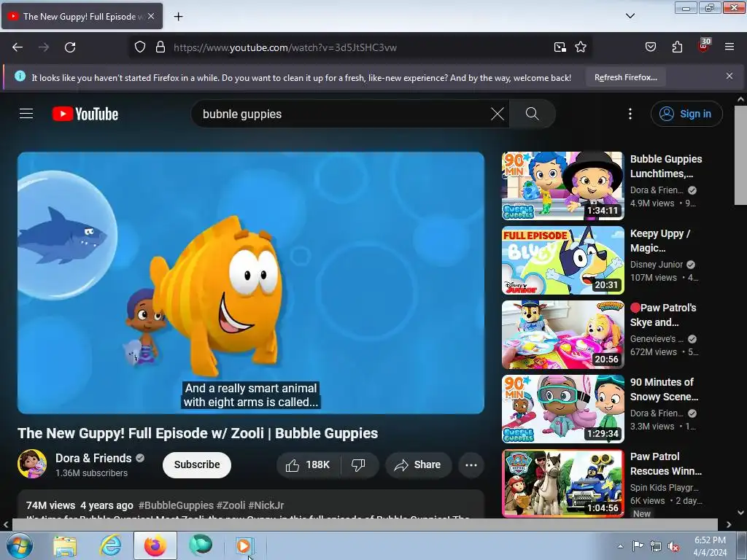Open Bubble Guppies Lunchtimes video thumbnail
Screen dimensions: 747x560
pyautogui.click(x=563, y=186)
